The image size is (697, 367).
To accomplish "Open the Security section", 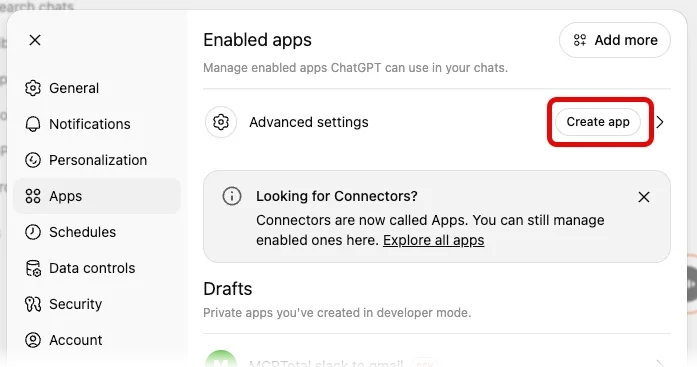I will [x=97, y=304].
